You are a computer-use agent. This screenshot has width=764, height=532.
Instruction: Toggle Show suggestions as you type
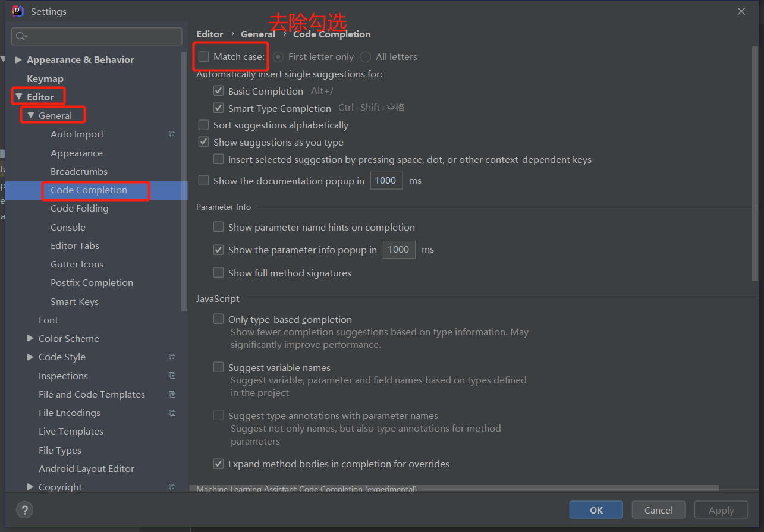pos(204,142)
